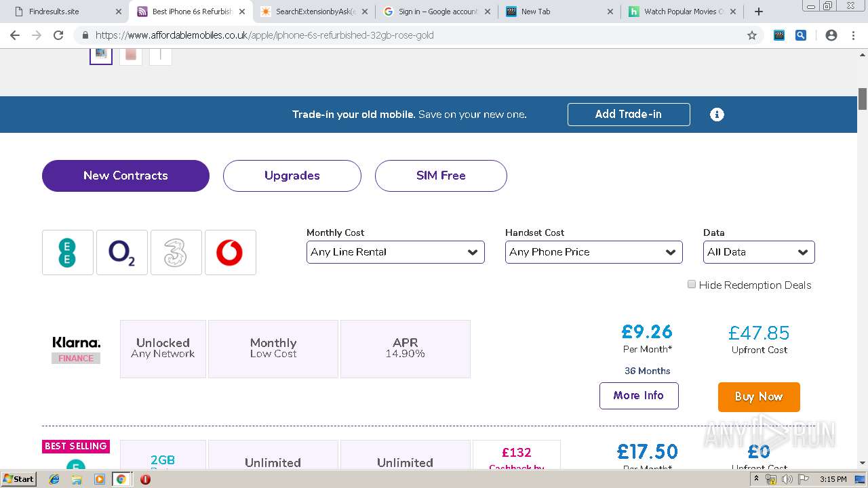
Task: Bookmark this page with star icon
Action: click(751, 35)
